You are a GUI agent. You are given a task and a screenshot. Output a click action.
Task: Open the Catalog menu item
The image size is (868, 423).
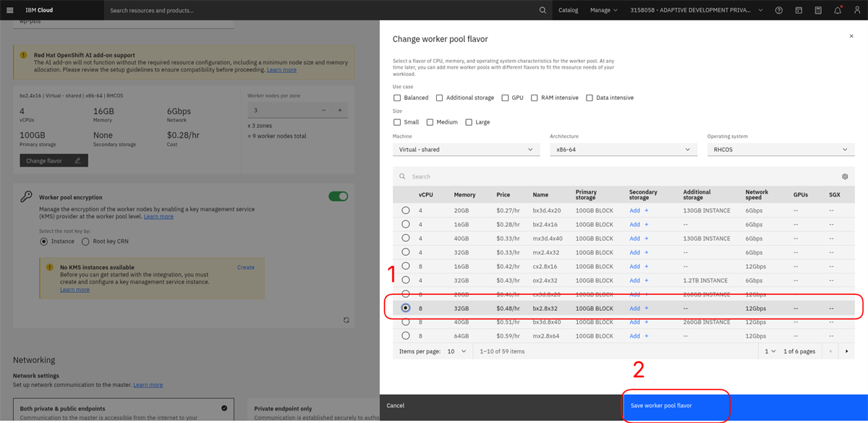[x=569, y=10]
